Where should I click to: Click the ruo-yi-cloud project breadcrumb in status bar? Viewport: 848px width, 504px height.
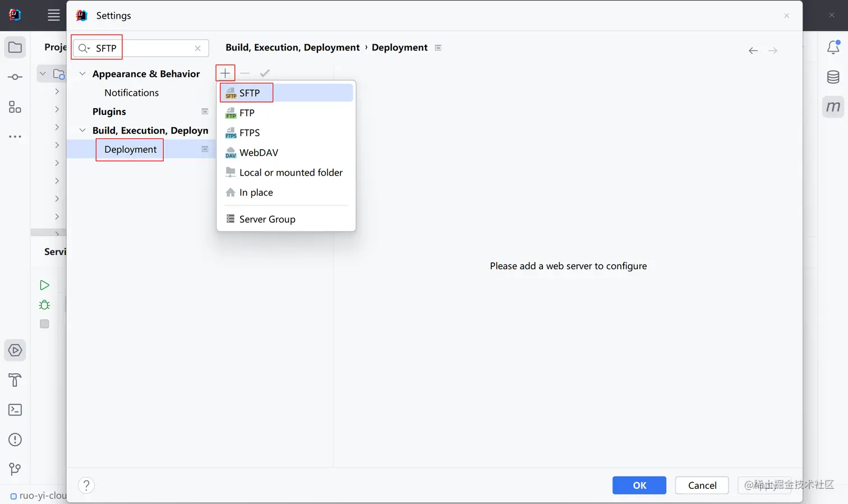click(39, 496)
